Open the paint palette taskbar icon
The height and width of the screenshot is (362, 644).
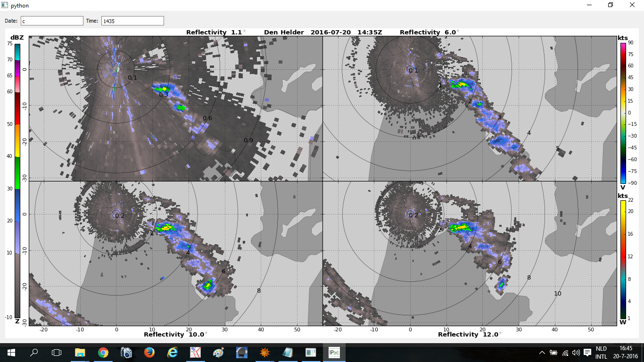point(218,352)
